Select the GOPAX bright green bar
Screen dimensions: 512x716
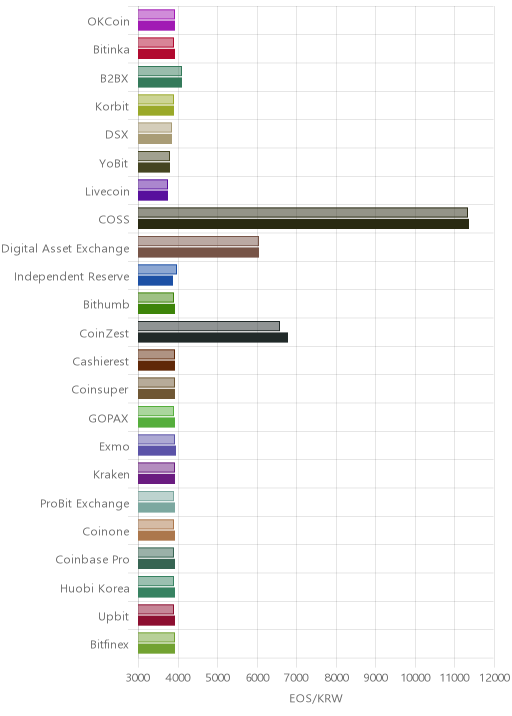(157, 422)
